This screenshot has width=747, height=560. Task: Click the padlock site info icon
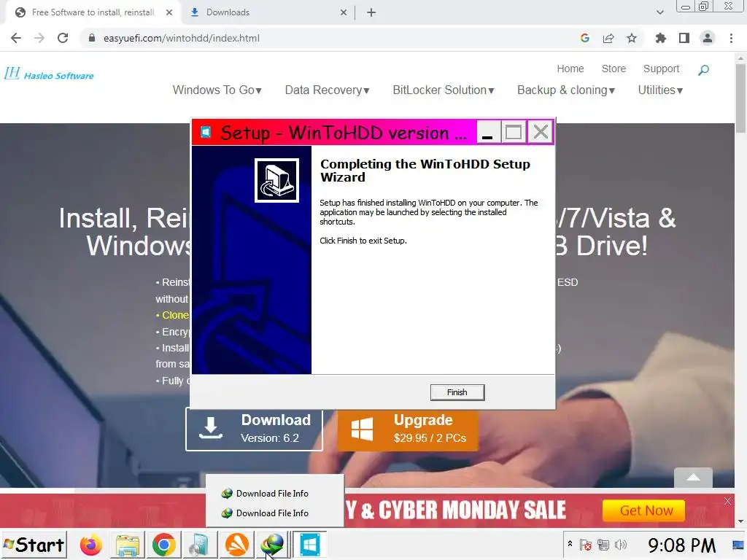point(92,38)
